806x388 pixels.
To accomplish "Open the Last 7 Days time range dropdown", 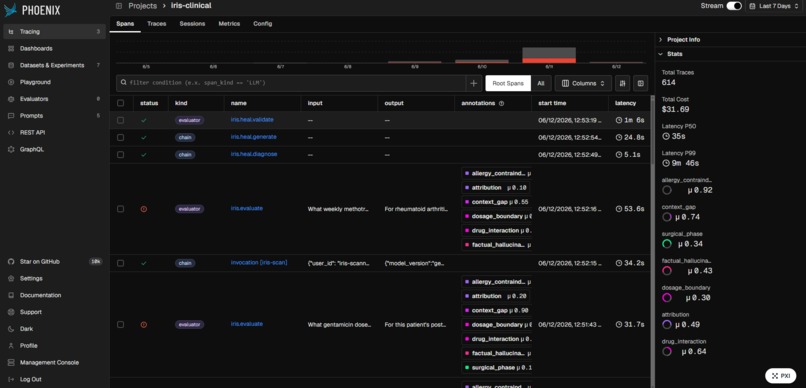I will pos(774,6).
